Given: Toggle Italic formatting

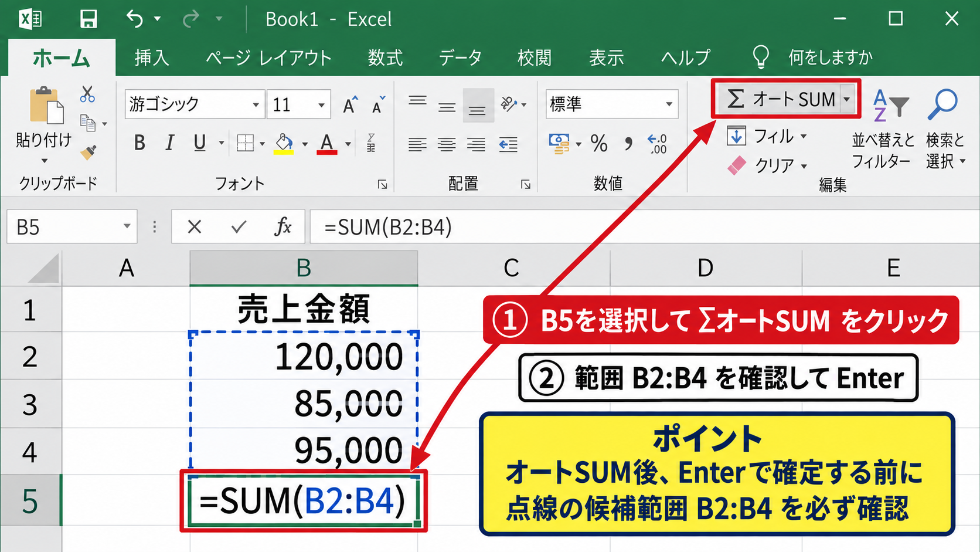Looking at the screenshot, I should (169, 143).
